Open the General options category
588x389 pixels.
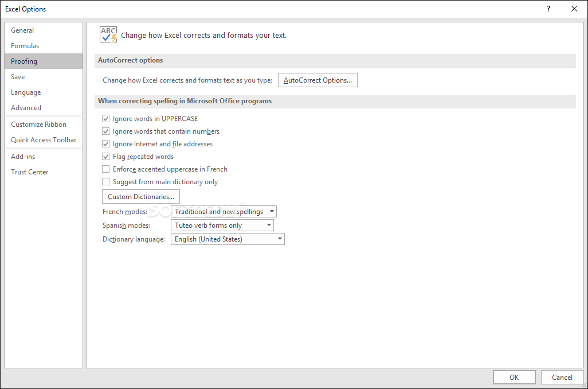pos(44,30)
